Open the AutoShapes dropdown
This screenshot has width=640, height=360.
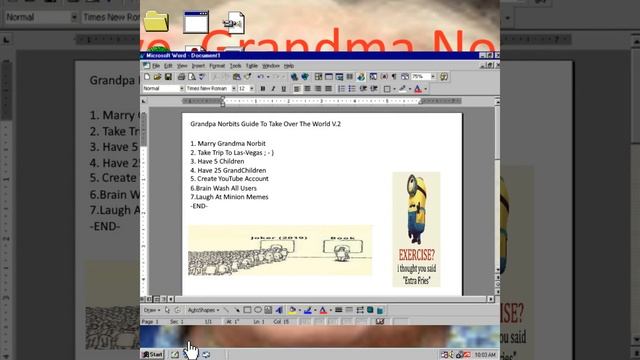click(x=203, y=310)
